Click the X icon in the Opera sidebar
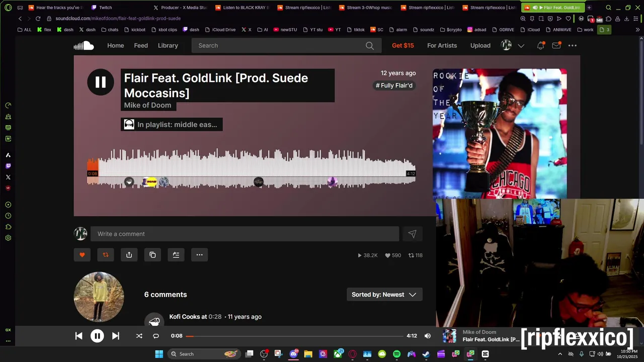The width and height of the screenshot is (644, 362). [x=8, y=177]
